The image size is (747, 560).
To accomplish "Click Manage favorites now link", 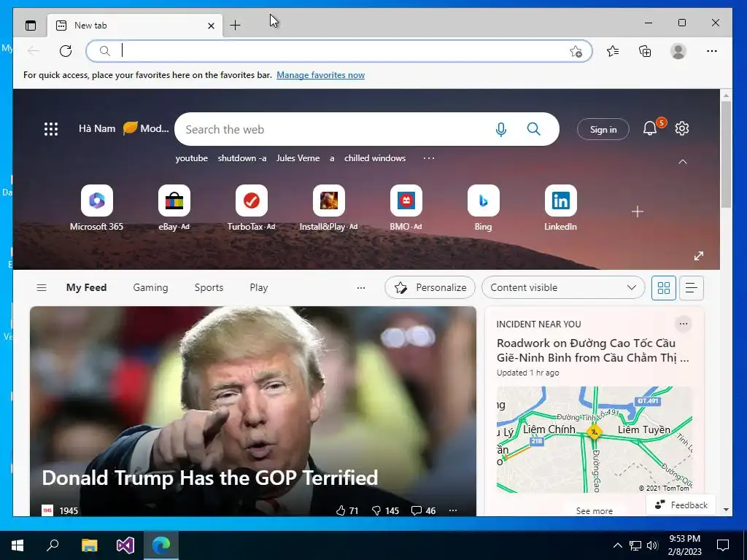I will pos(321,75).
